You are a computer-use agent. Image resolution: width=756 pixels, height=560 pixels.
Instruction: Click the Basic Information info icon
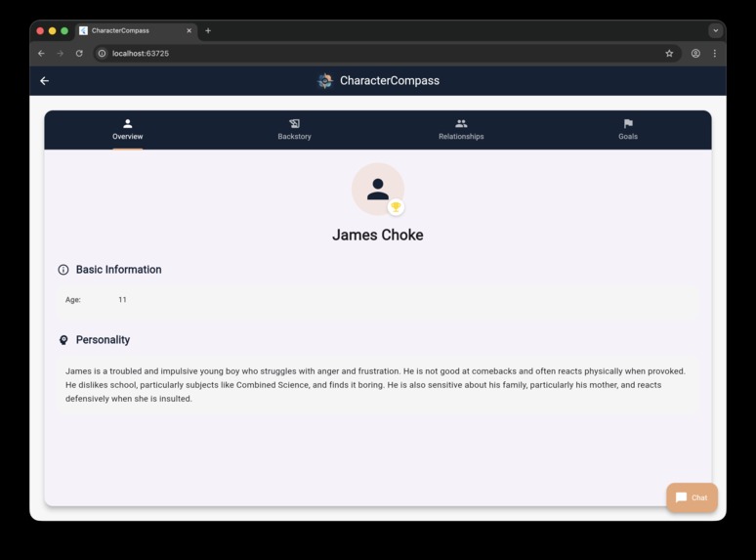[x=63, y=270]
